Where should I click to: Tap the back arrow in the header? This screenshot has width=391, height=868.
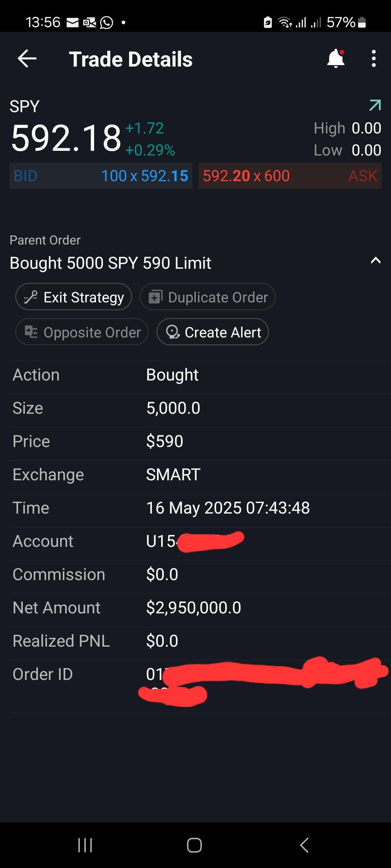[27, 59]
